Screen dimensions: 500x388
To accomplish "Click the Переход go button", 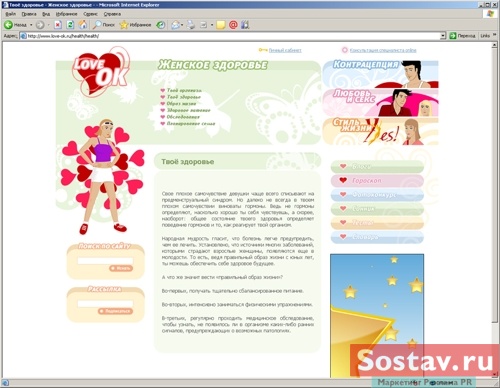I will click(x=462, y=36).
